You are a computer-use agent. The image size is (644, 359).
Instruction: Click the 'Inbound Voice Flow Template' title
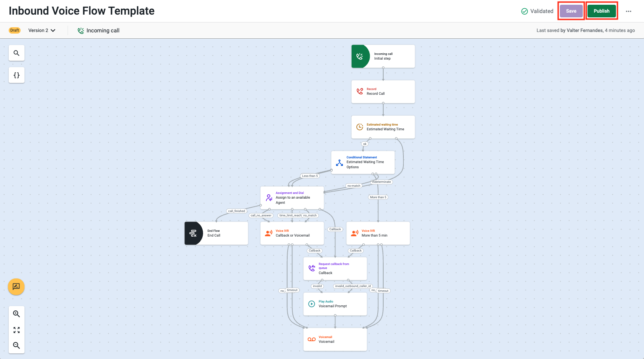coord(82,11)
